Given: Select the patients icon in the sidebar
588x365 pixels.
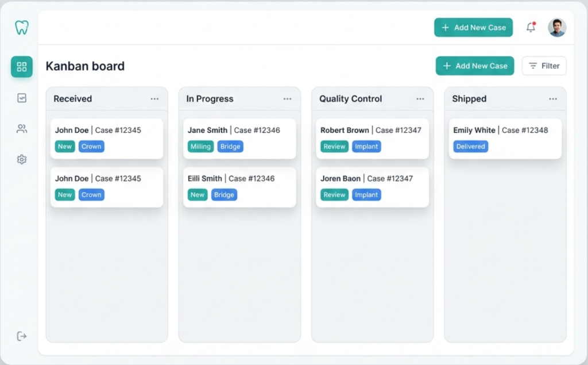Looking at the screenshot, I should pos(21,128).
